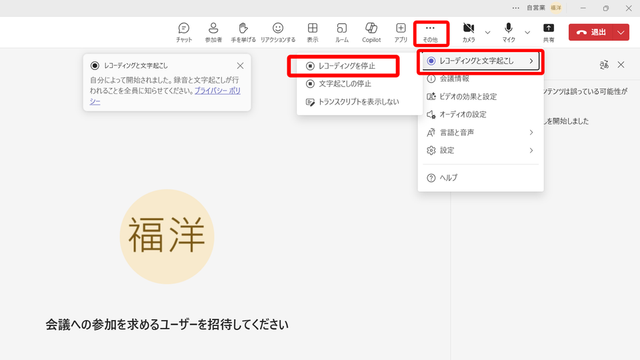Open ビデオの効果と設定 menu item
Viewport: 640px width, 360px height.
click(x=480, y=97)
